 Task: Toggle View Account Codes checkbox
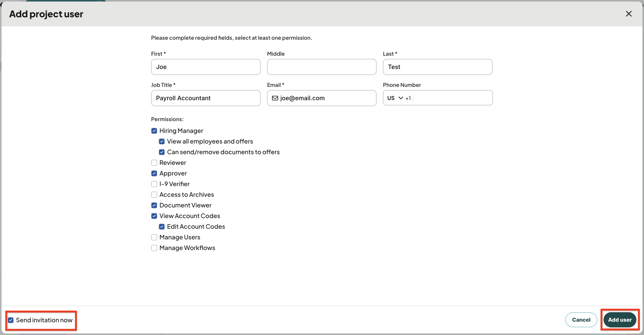(x=154, y=216)
